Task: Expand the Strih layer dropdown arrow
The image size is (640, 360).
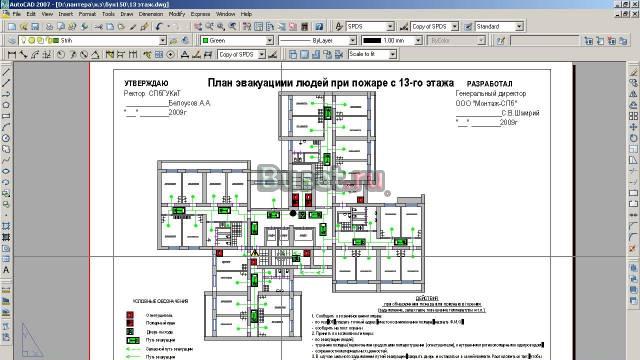Action: (x=162, y=40)
